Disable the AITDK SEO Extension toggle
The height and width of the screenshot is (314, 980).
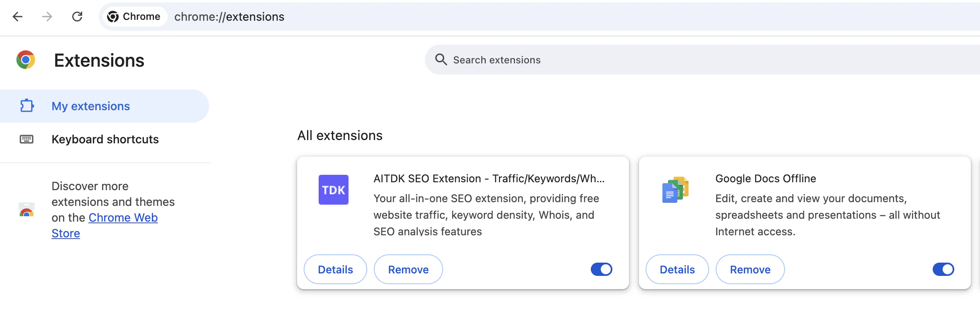pyautogui.click(x=602, y=269)
